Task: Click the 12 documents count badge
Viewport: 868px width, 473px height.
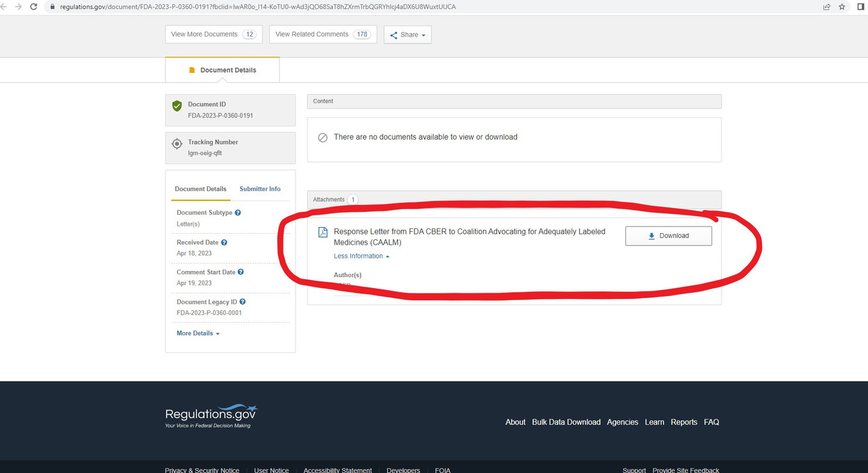Action: tap(250, 35)
